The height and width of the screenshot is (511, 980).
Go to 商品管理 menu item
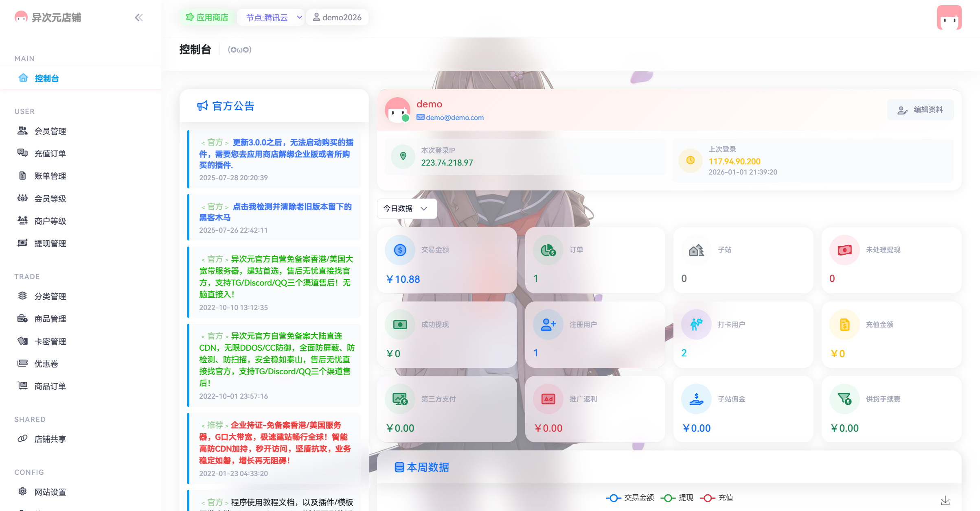click(50, 319)
